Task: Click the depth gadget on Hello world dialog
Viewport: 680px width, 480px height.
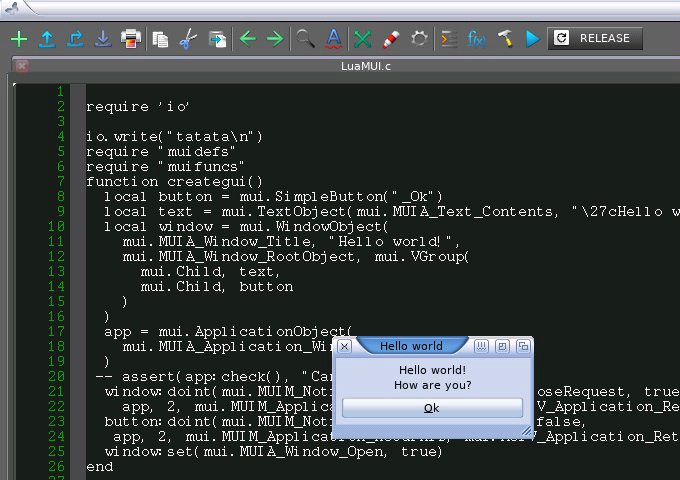Action: pos(522,346)
